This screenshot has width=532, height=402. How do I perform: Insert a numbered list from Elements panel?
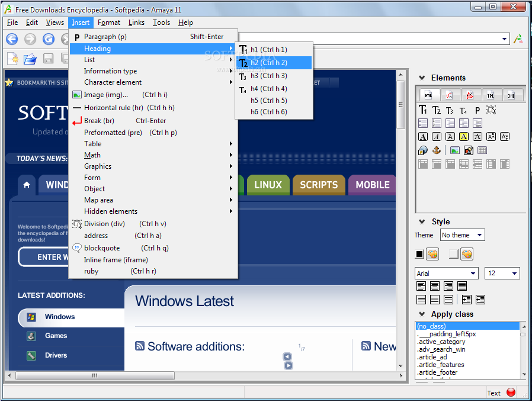pyautogui.click(x=436, y=123)
